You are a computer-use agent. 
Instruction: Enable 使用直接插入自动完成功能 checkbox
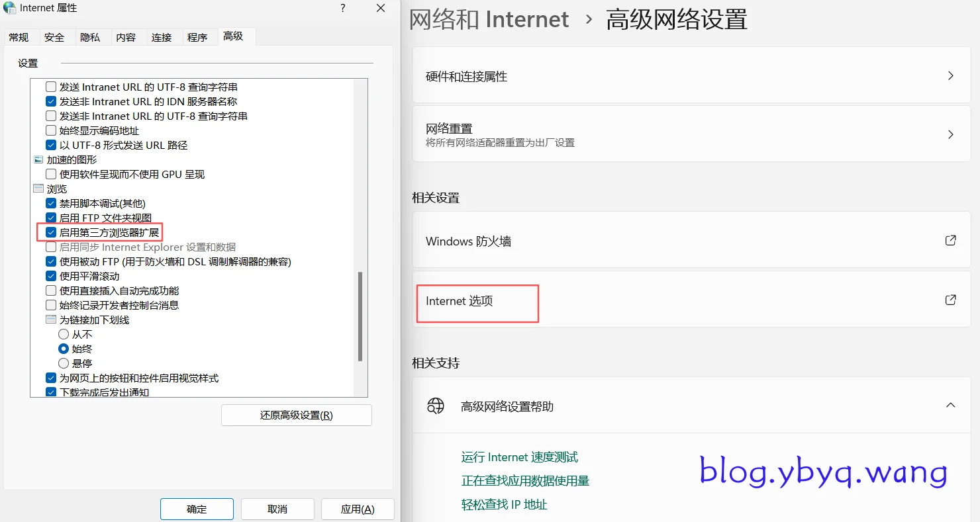[51, 290]
